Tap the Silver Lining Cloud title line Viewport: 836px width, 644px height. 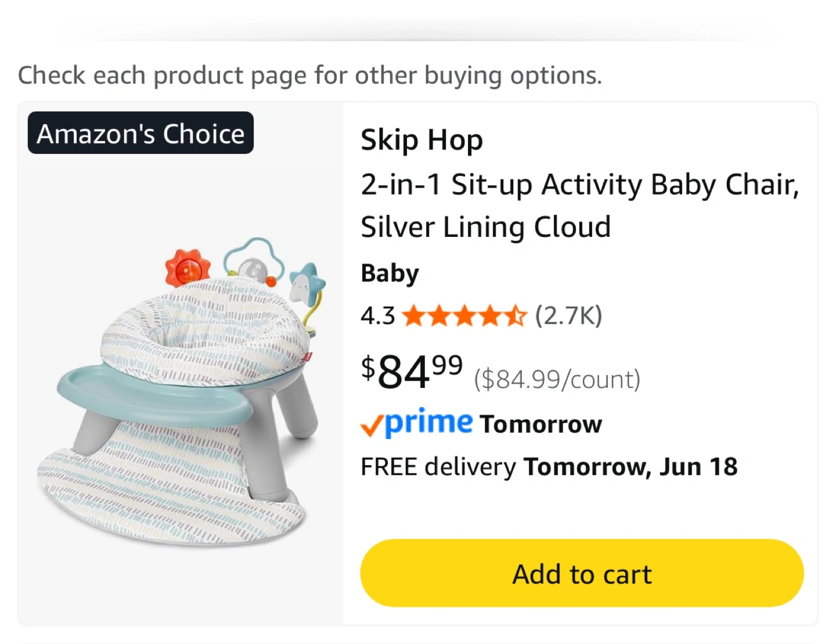pyautogui.click(x=485, y=227)
